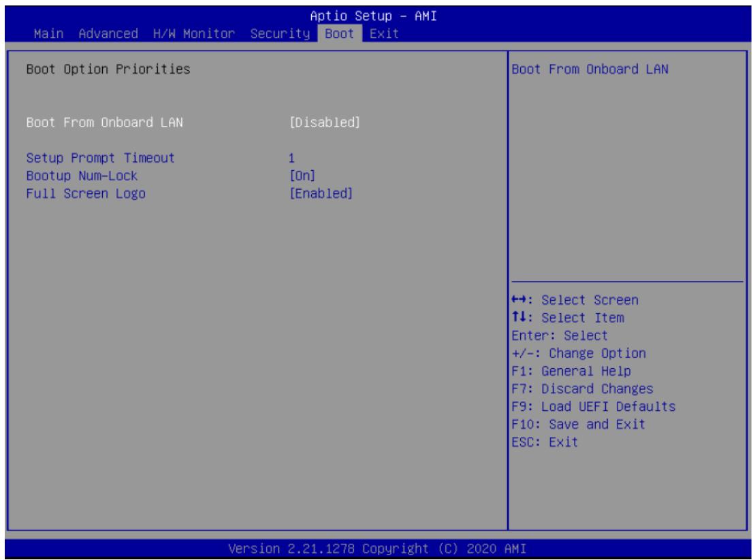Viewport: 753px width, 560px height.
Task: Click the F1 General Help hint
Action: (x=571, y=372)
